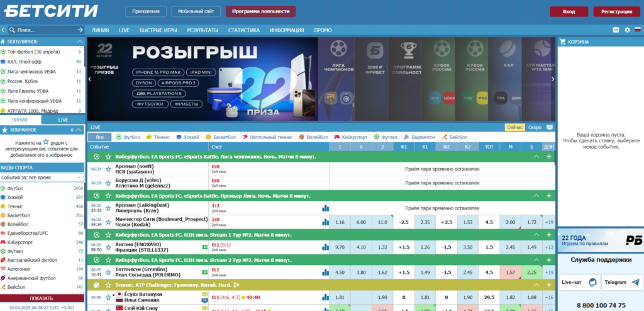Image resolution: width=644 pixels, height=311 pixels.
Task: Collapse H2H лига Stream 1 chevron
Action: 536,235
